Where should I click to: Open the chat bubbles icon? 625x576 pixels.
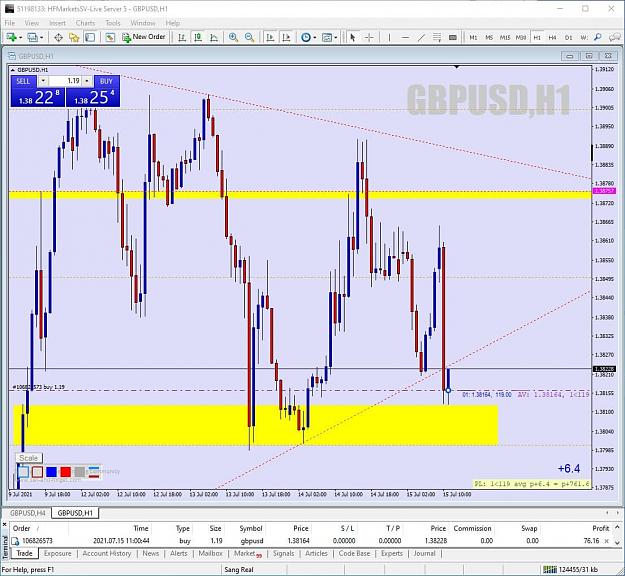pos(615,37)
